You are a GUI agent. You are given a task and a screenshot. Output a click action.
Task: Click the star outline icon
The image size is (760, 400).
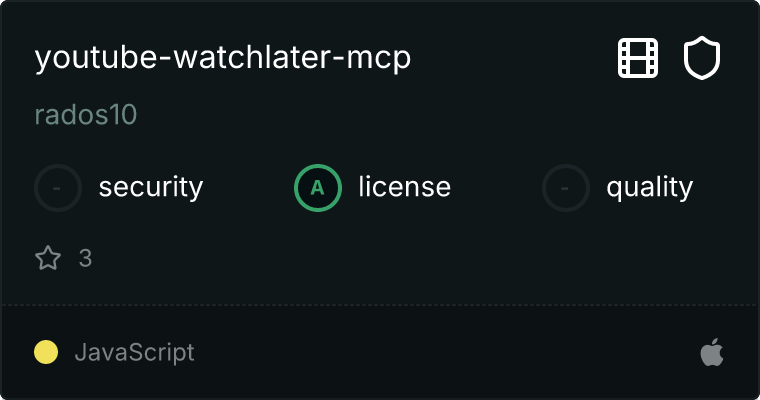pyautogui.click(x=48, y=257)
